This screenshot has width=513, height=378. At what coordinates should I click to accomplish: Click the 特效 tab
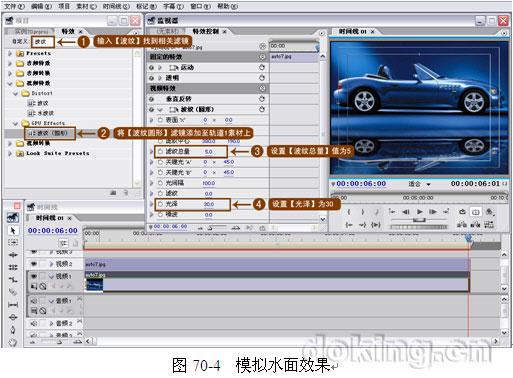[x=68, y=31]
